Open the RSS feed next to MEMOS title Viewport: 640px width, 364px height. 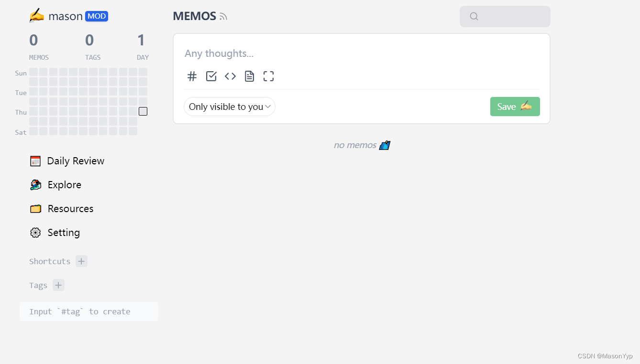tap(223, 16)
